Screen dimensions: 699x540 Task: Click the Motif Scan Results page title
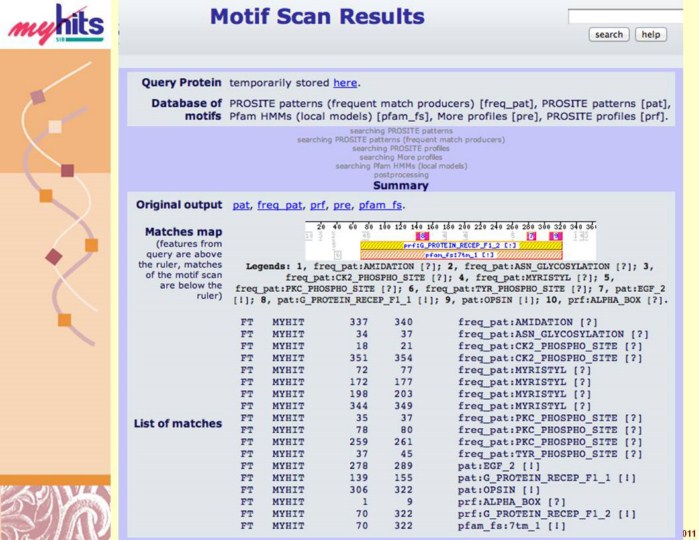tap(317, 17)
